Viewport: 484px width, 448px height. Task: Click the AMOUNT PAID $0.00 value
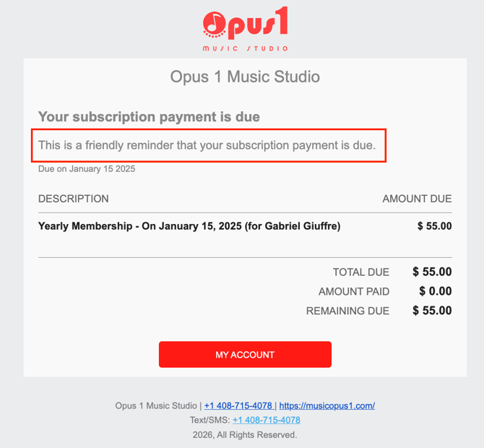coord(435,292)
